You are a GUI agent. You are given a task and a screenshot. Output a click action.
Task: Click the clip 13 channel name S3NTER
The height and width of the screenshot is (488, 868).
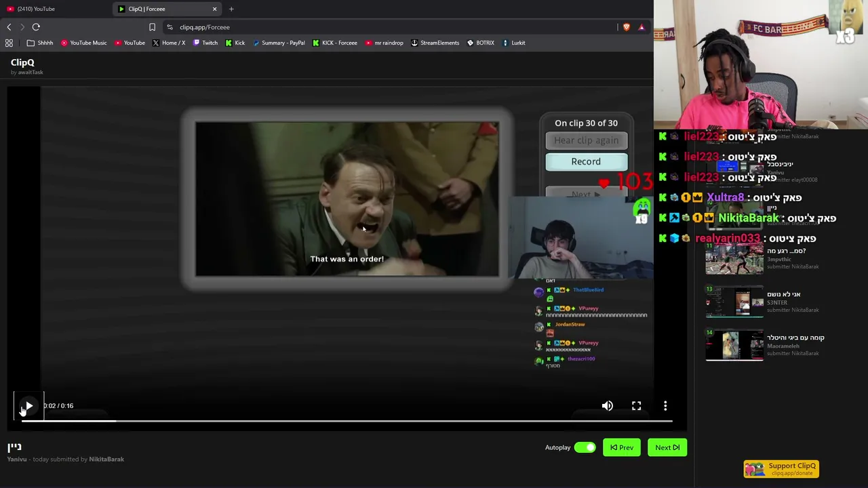point(777,302)
